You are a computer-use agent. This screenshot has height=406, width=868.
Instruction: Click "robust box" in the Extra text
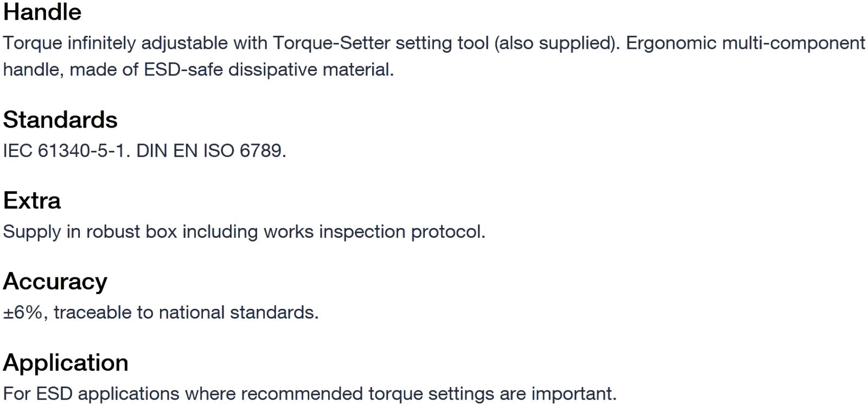pos(132,232)
